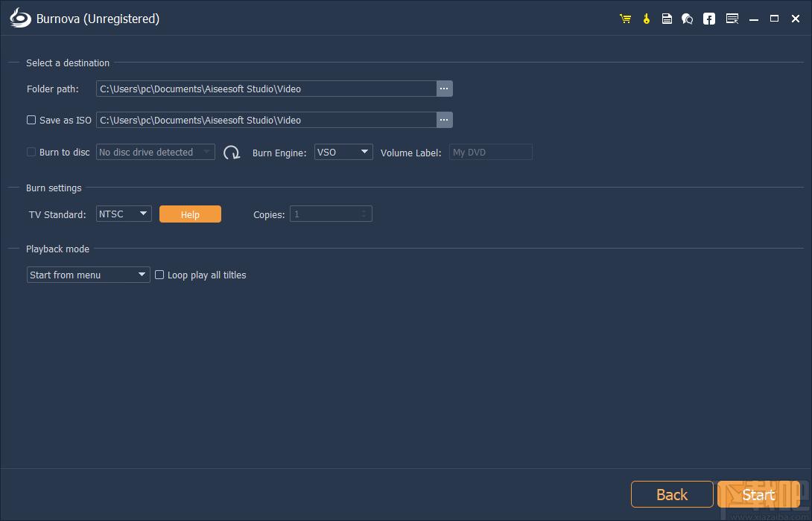Browse for Save as ISO location
Viewport: 812px width, 521px height.
pos(444,120)
